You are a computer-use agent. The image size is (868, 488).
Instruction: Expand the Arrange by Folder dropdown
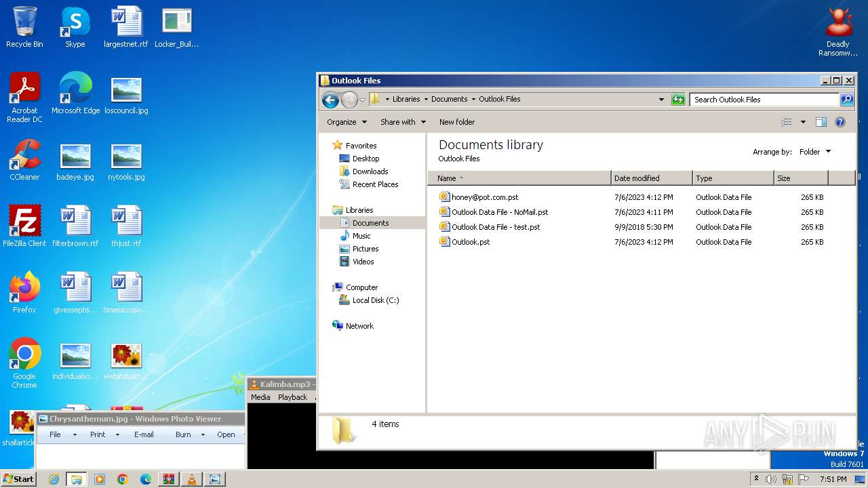814,152
